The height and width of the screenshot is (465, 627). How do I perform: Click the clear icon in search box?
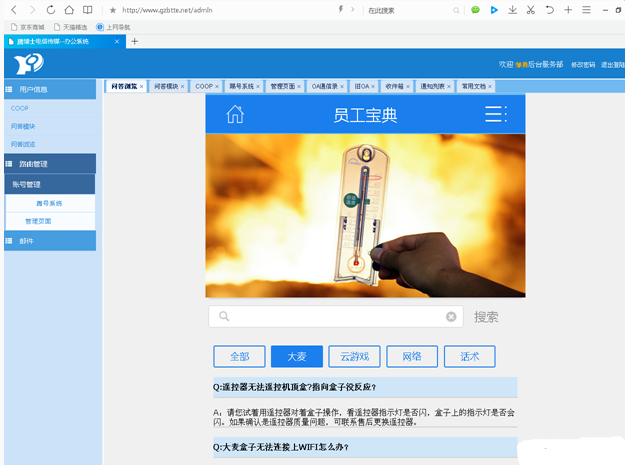coord(451,317)
